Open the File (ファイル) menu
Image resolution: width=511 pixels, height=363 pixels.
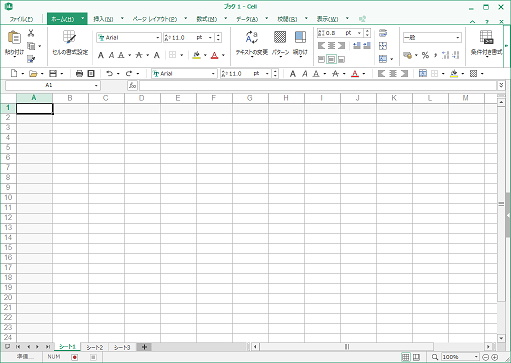[21, 19]
